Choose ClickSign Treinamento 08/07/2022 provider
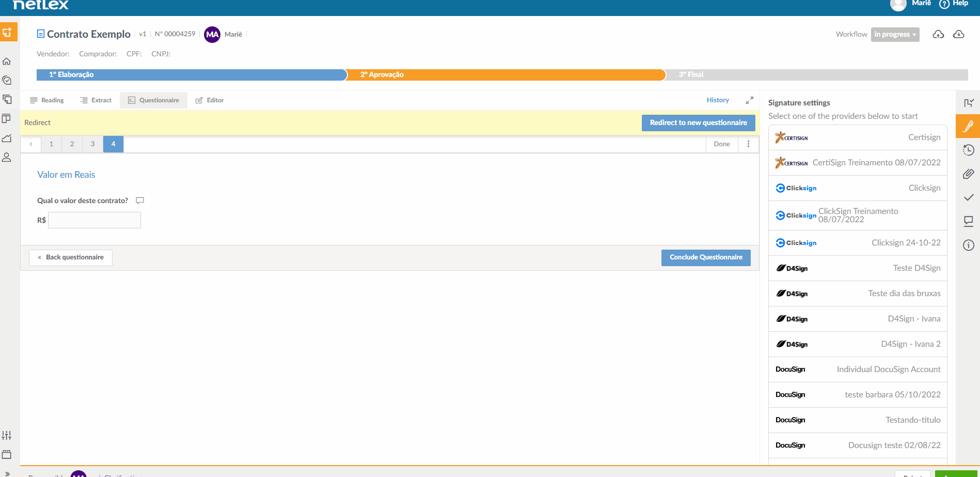Screen dimensions: 980x477 pyautogui.click(x=858, y=216)
